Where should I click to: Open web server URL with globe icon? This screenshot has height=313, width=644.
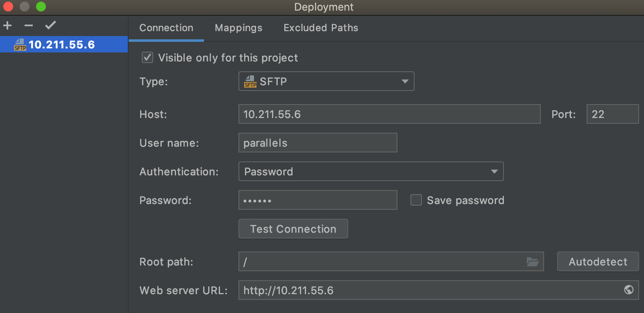pyautogui.click(x=628, y=290)
